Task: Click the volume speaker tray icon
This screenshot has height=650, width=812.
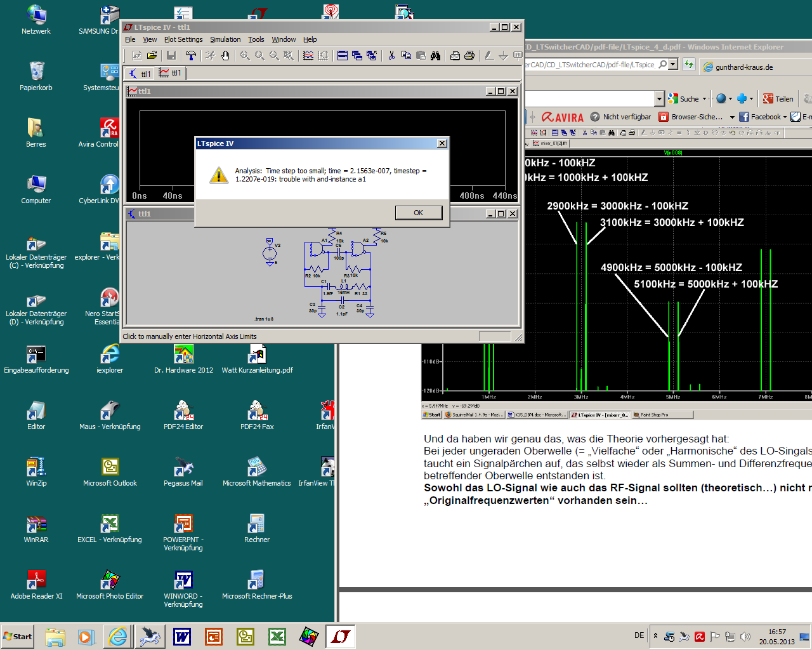Action: tap(745, 637)
